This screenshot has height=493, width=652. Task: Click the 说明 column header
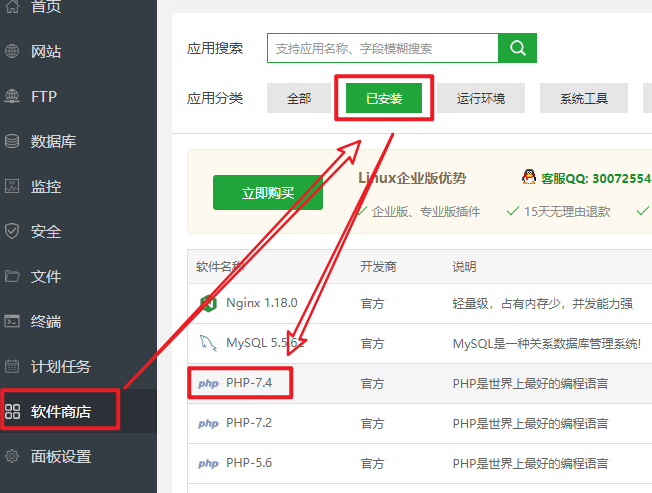click(x=464, y=266)
